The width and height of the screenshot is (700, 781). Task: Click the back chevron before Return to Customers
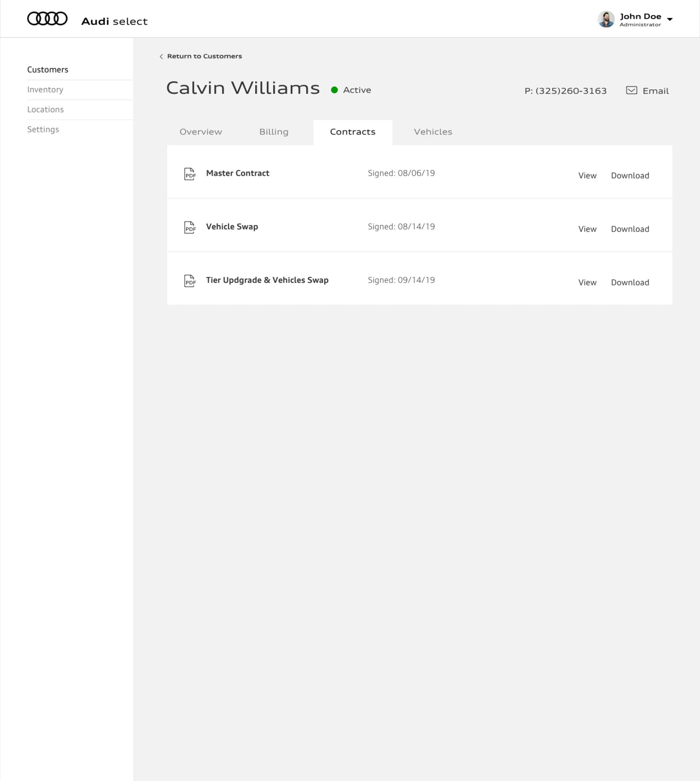[x=161, y=56]
